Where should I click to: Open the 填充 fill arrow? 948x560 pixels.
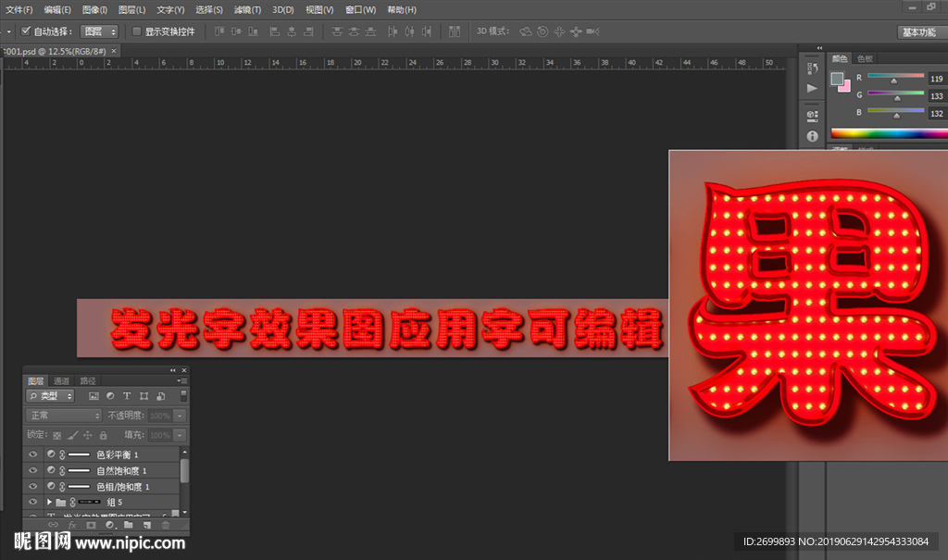pyautogui.click(x=180, y=435)
